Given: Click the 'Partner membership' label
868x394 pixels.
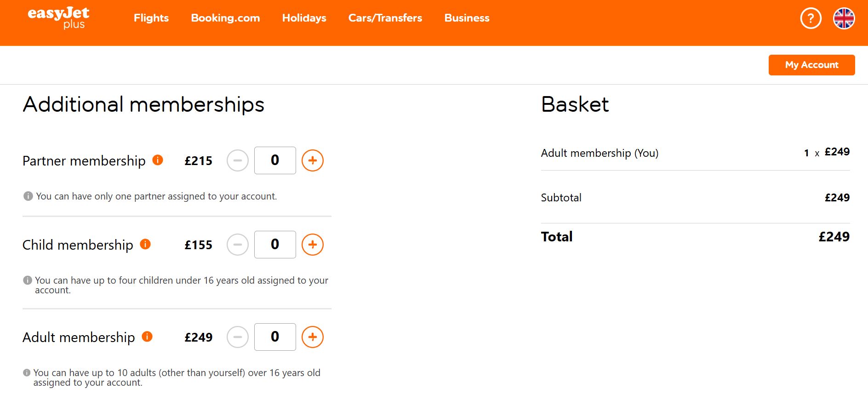Looking at the screenshot, I should pyautogui.click(x=84, y=161).
